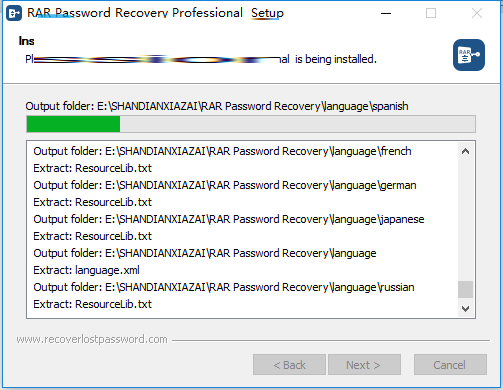
Task: Minimize the setup window
Action: point(386,13)
